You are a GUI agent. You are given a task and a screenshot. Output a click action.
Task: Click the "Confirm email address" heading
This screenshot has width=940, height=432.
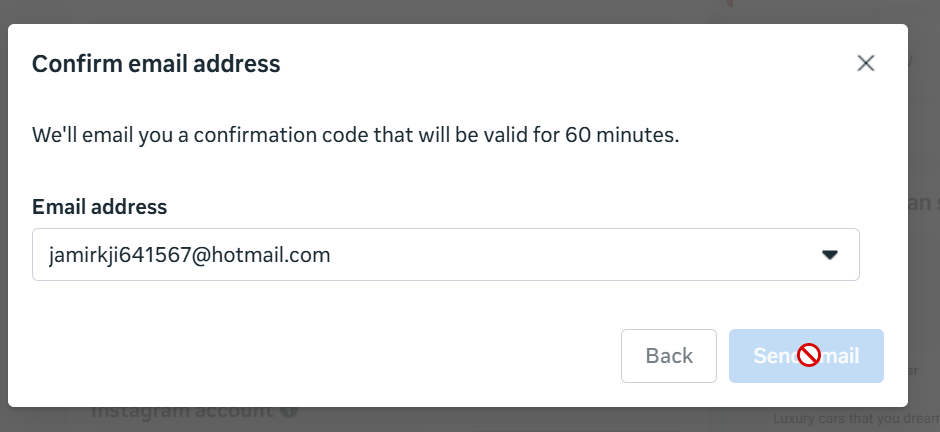[x=156, y=65]
